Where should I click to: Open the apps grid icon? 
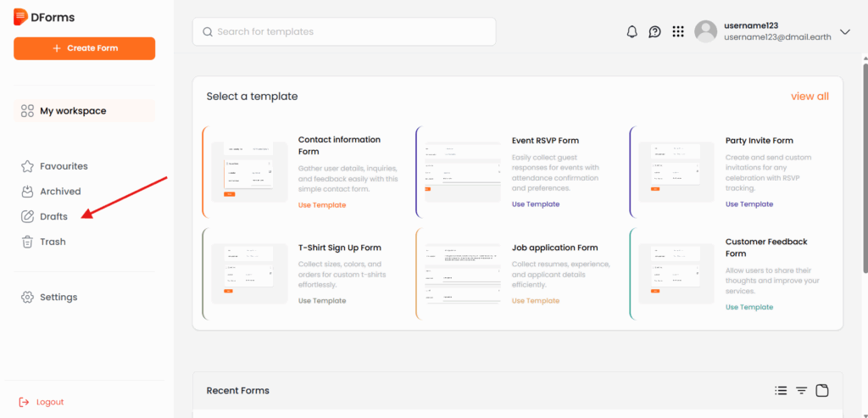pos(677,32)
